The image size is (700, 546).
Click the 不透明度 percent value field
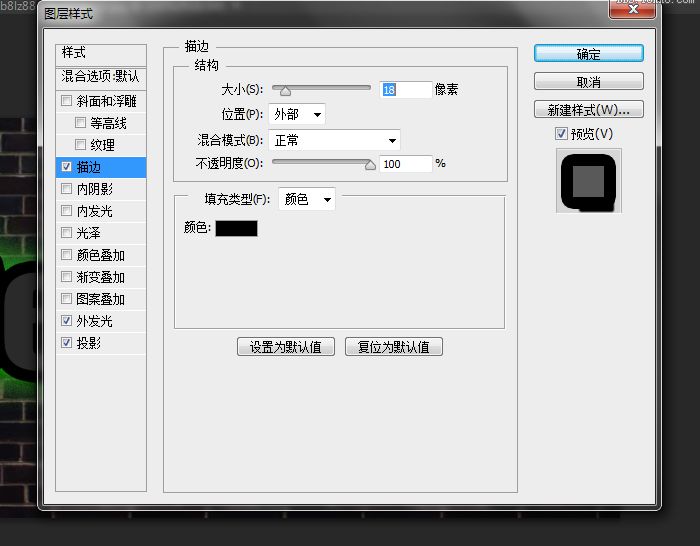tap(406, 164)
